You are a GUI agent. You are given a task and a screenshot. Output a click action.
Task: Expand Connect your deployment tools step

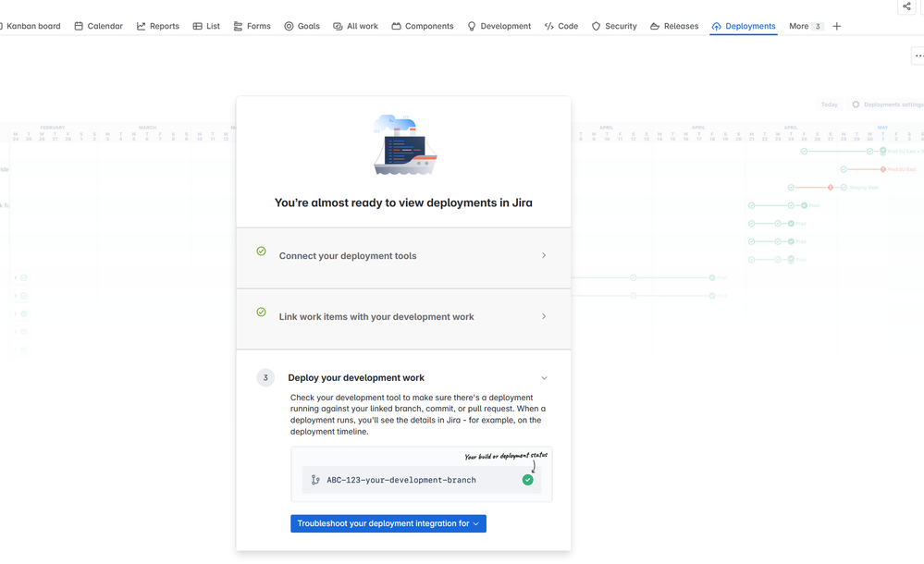tap(403, 256)
